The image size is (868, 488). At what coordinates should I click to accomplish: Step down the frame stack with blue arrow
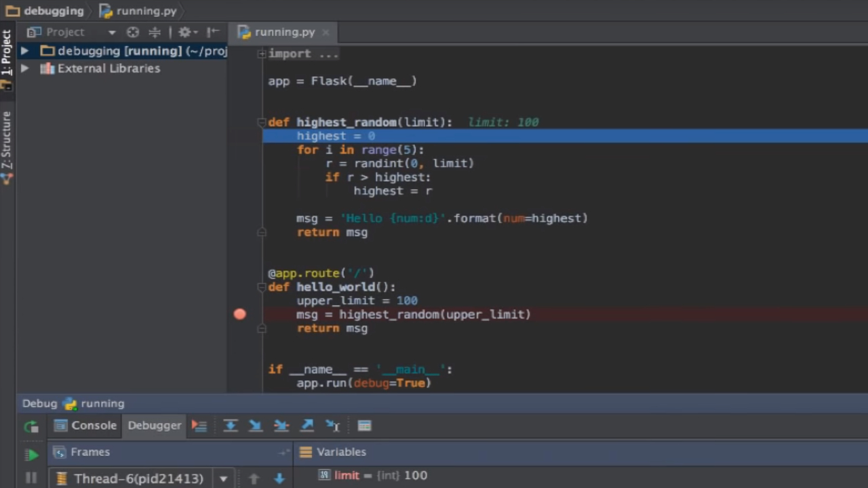279,479
